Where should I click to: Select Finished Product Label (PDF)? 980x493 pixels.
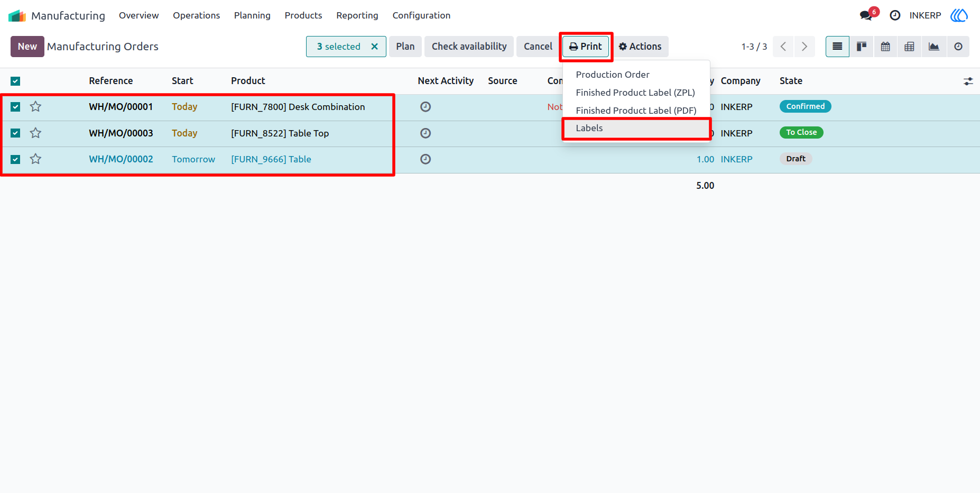(x=636, y=111)
